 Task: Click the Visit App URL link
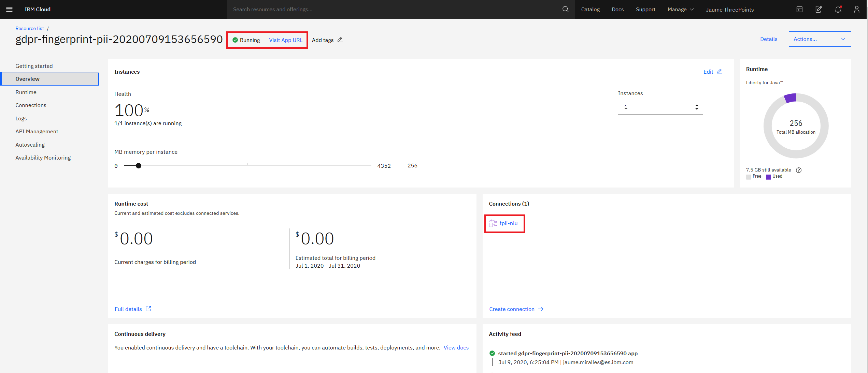click(x=286, y=40)
